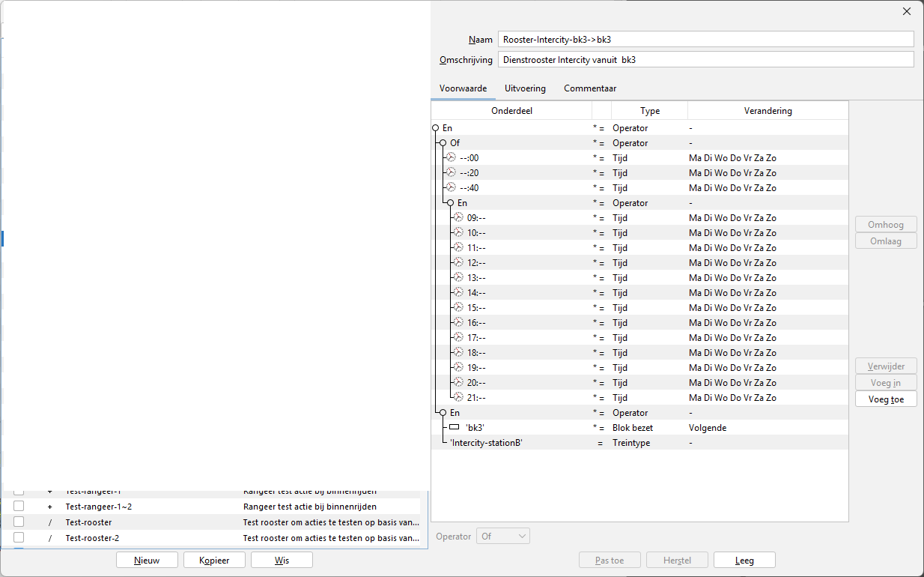Select the block icon next to 'bk3'

(454, 428)
